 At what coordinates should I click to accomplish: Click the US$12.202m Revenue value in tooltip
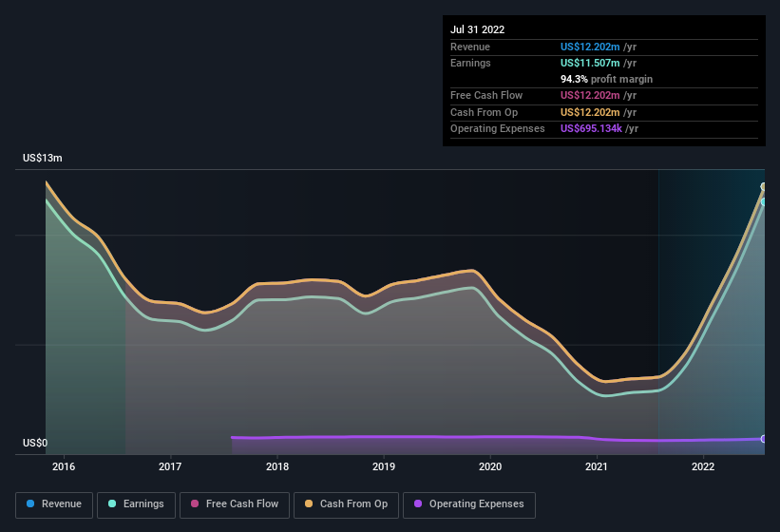click(x=590, y=47)
